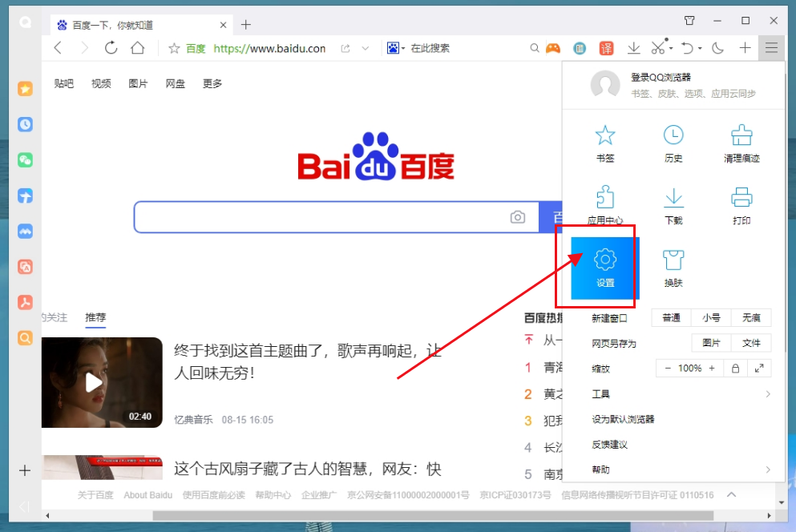Click the horizontal scrollbar thumb

[x=433, y=516]
